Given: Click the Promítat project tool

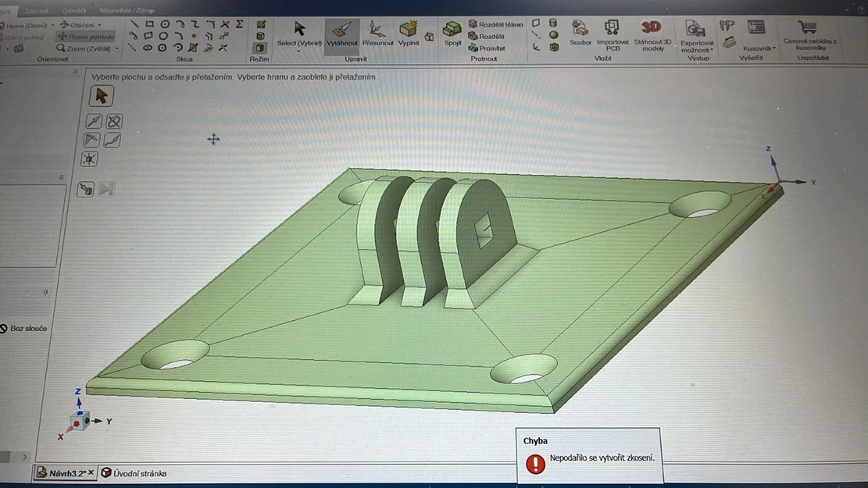Looking at the screenshot, I should coord(487,48).
